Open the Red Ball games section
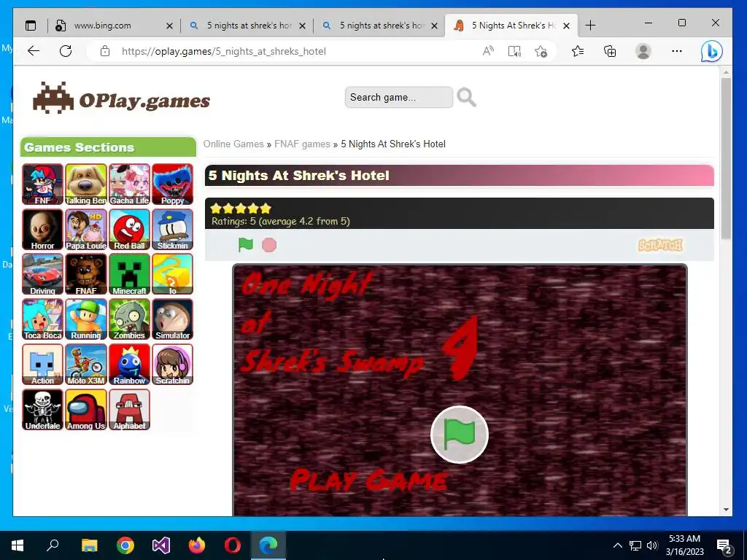 129,230
